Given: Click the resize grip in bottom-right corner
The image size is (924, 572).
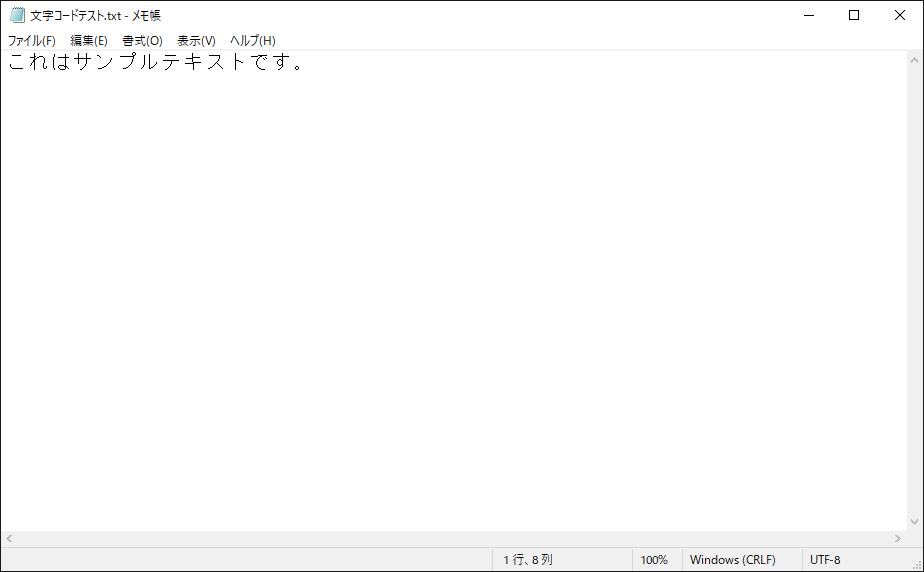Looking at the screenshot, I should (916, 564).
